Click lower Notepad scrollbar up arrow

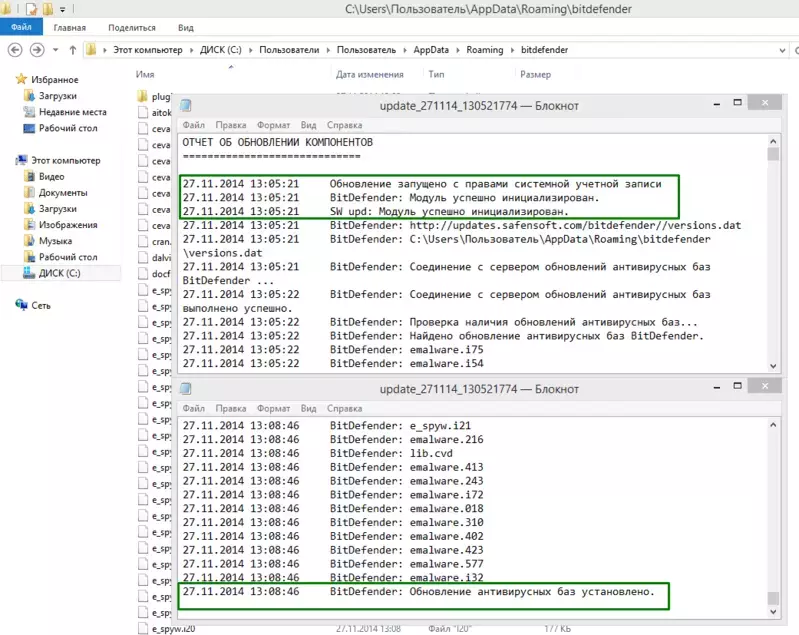tap(773, 425)
